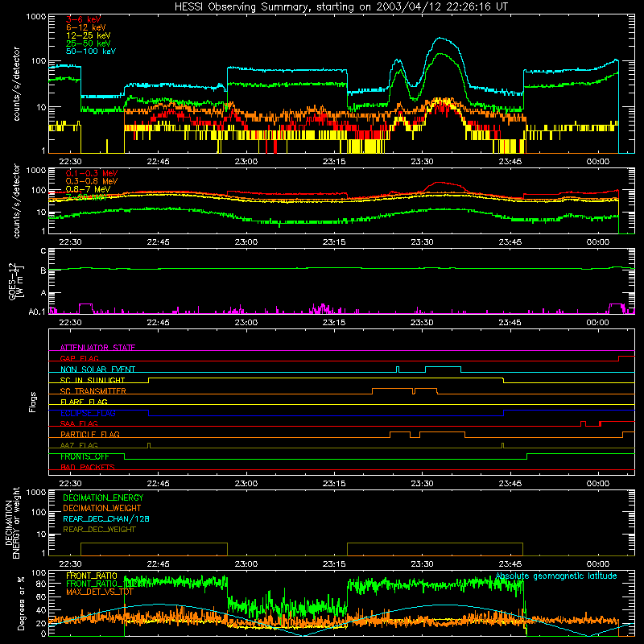Click the DECIMATION ENERGY or weight axis title
This screenshot has height=644, width=644.
pyautogui.click(x=12, y=522)
